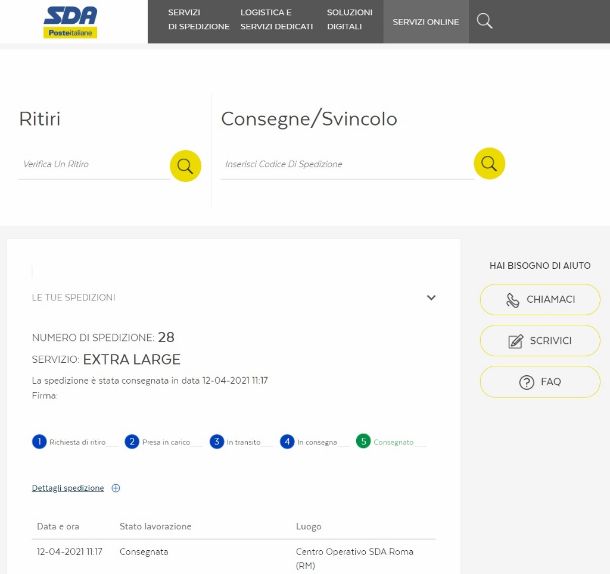This screenshot has height=574, width=610.
Task: Open the site search magnifier in header
Action: coord(484,21)
